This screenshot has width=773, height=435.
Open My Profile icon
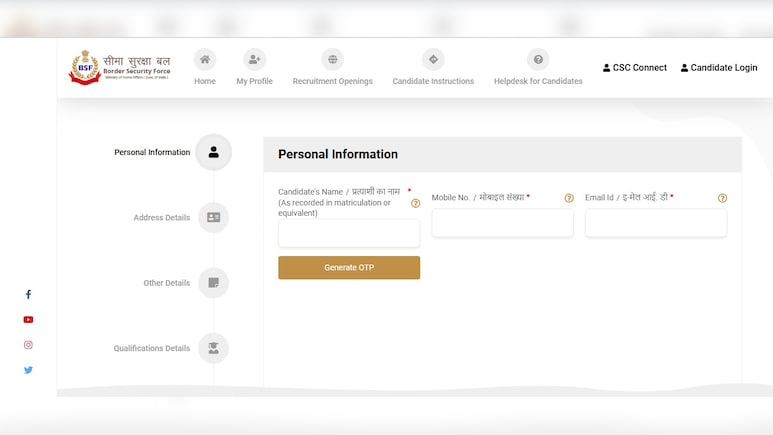255,60
